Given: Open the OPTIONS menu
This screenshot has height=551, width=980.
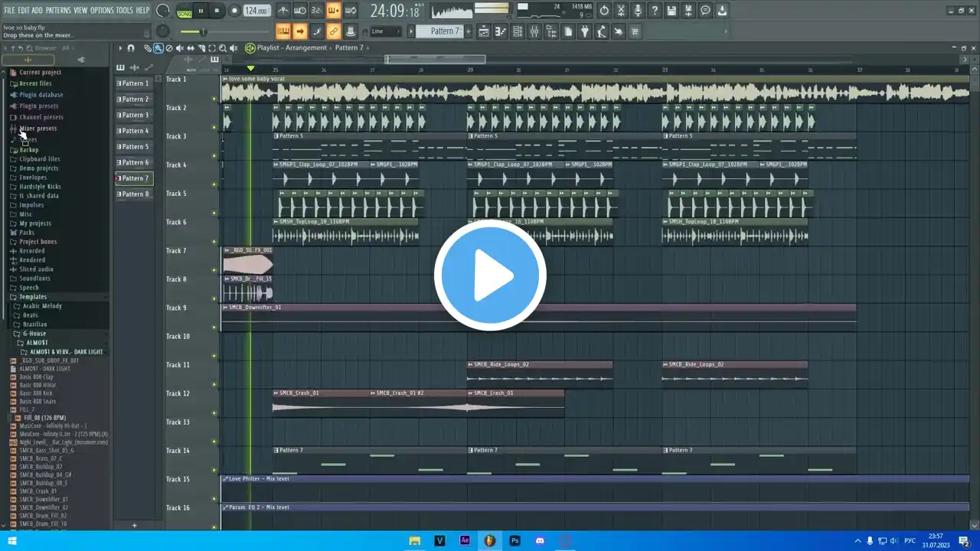Looking at the screenshot, I should 102,10.
